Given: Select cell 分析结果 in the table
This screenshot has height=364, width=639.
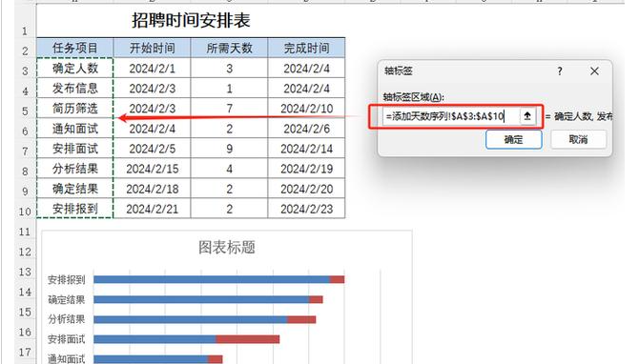Looking at the screenshot, I should coord(75,169).
